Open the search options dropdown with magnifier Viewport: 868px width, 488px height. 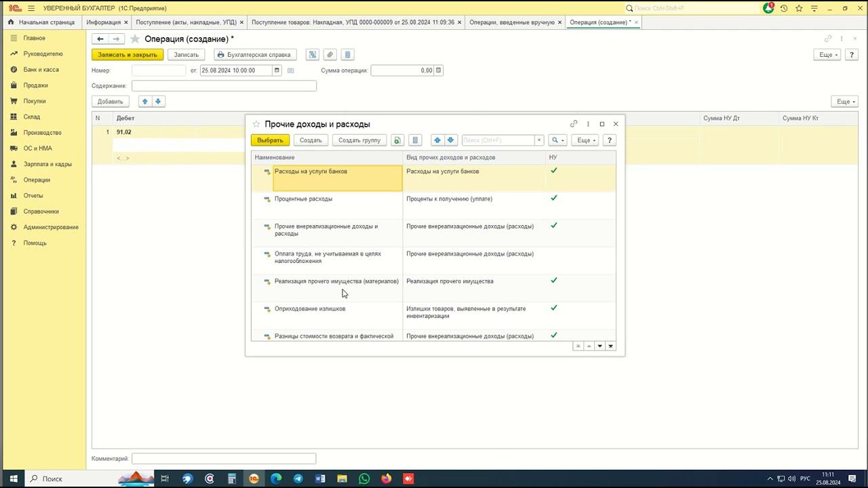[x=557, y=140]
